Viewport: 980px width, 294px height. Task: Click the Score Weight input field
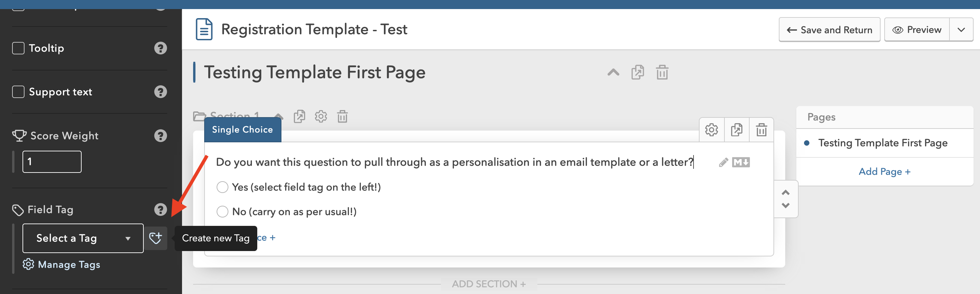52,162
